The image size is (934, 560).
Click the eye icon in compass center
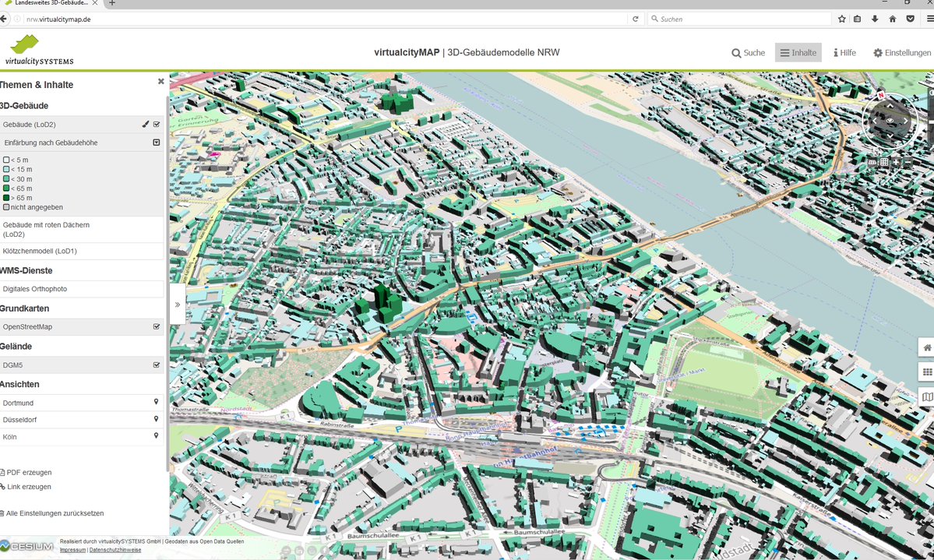(890, 121)
